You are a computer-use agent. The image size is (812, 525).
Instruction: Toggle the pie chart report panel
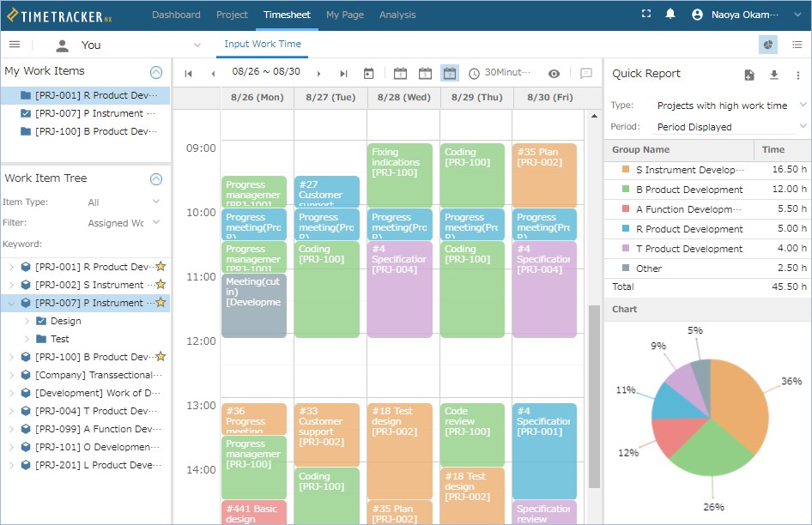coord(768,45)
